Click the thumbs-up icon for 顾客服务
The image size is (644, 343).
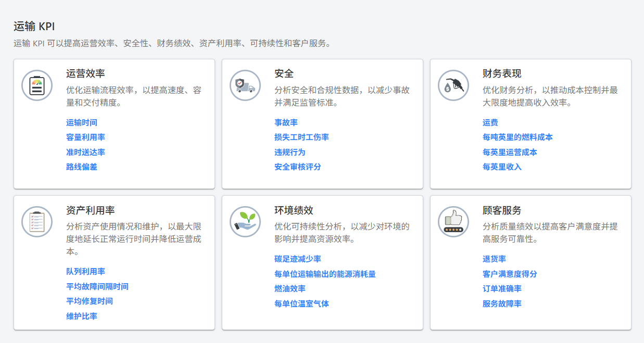click(453, 222)
